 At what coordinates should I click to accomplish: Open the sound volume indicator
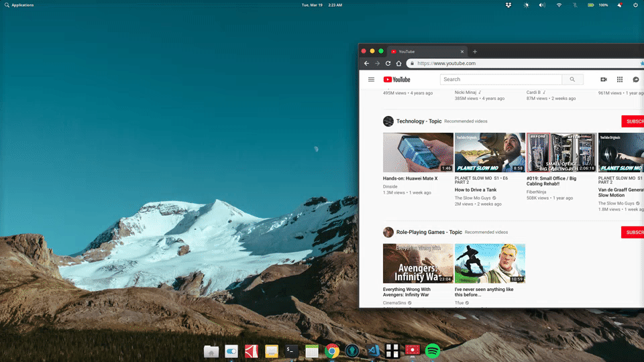tap(542, 5)
